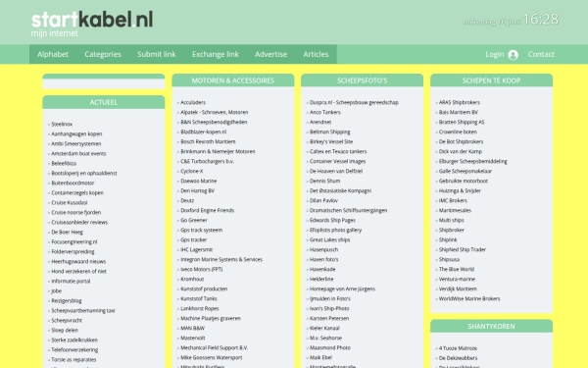This screenshot has height=368, width=588.
Task: Click Great Lakes ships link
Action: pyautogui.click(x=330, y=239)
